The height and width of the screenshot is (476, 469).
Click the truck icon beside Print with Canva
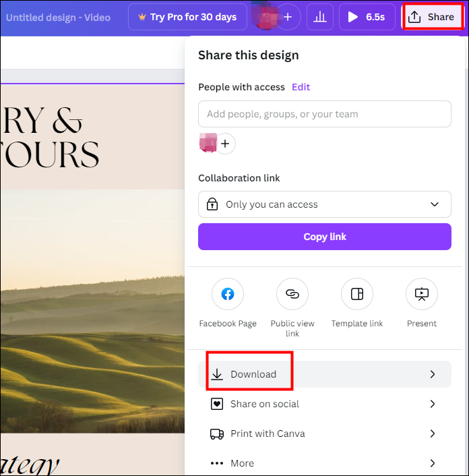[x=216, y=434]
